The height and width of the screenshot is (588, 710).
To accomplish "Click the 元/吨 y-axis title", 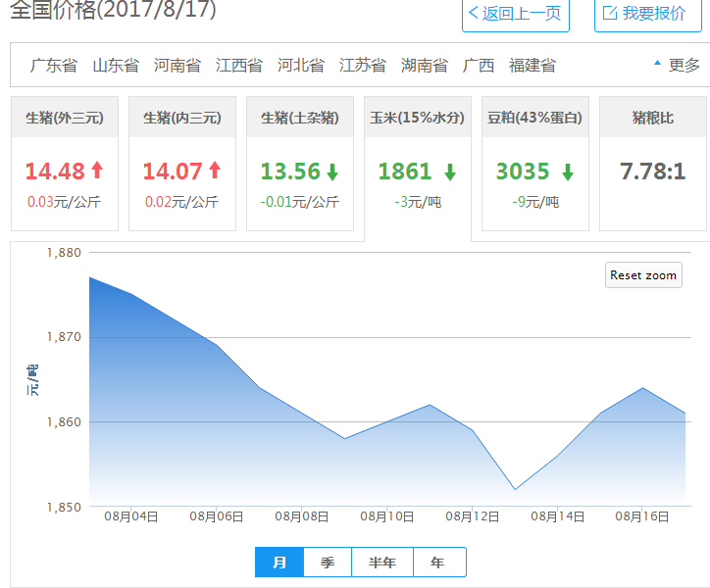I will [x=32, y=380].
